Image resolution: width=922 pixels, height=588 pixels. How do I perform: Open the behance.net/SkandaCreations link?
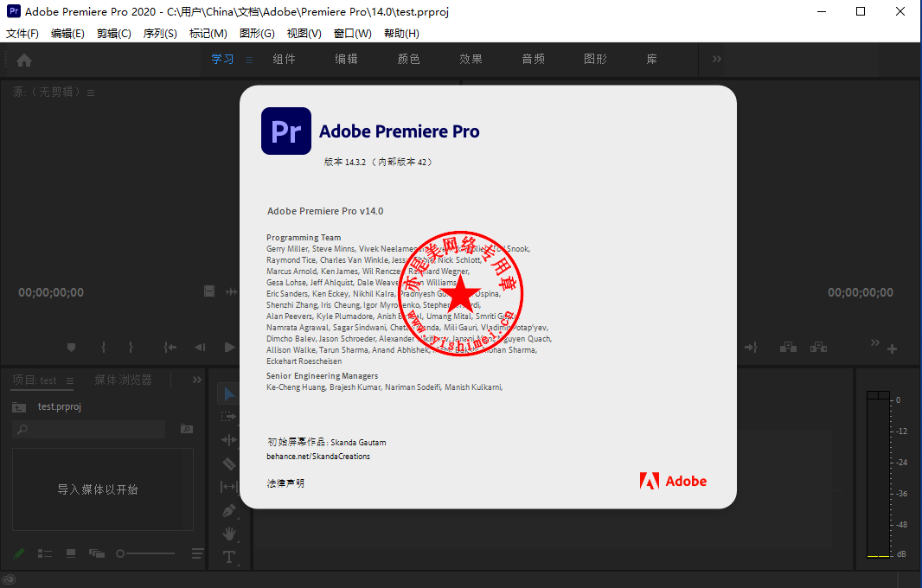click(x=318, y=457)
